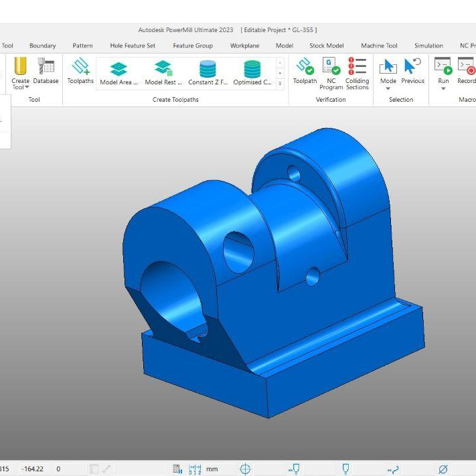Open the Simulation ribbon tab
The width and height of the screenshot is (476, 476).
point(428,46)
